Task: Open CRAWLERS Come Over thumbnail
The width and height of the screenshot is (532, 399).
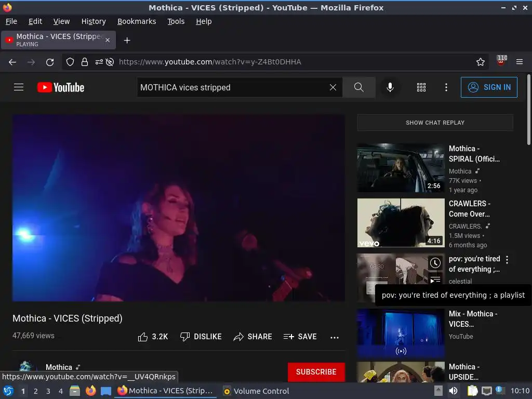Action: coord(401,222)
